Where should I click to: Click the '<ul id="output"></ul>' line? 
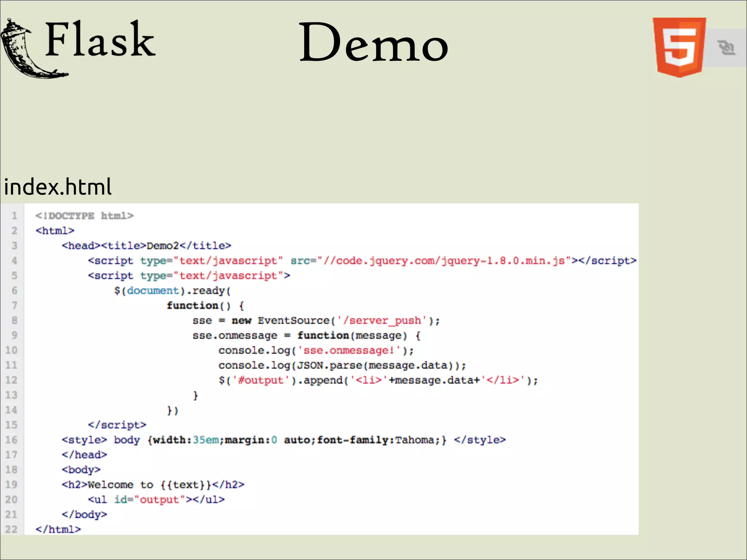click(x=156, y=500)
